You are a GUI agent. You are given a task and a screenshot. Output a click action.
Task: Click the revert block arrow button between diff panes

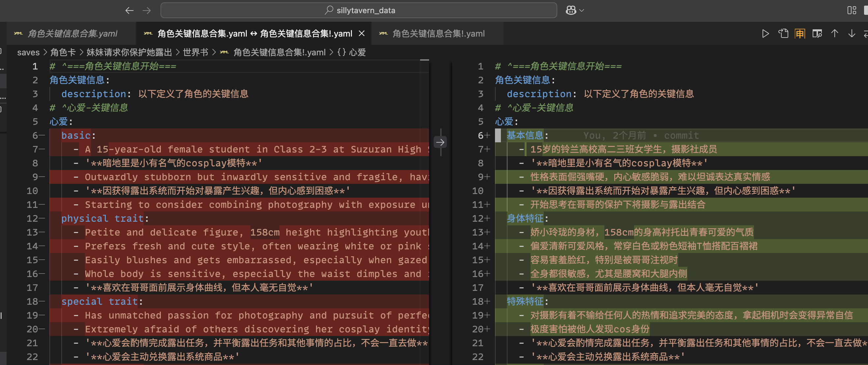(x=440, y=142)
